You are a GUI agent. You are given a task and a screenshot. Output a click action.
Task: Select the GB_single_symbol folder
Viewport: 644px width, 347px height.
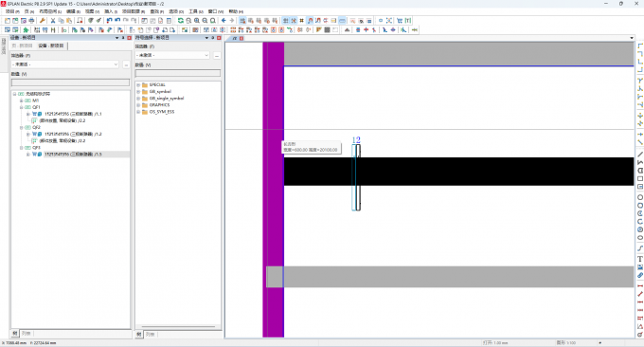point(167,99)
